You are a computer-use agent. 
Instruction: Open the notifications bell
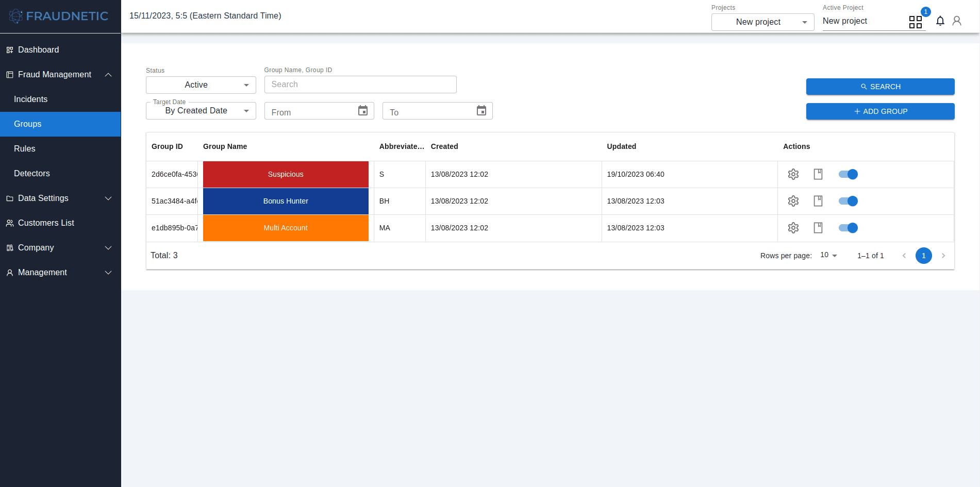tap(940, 21)
